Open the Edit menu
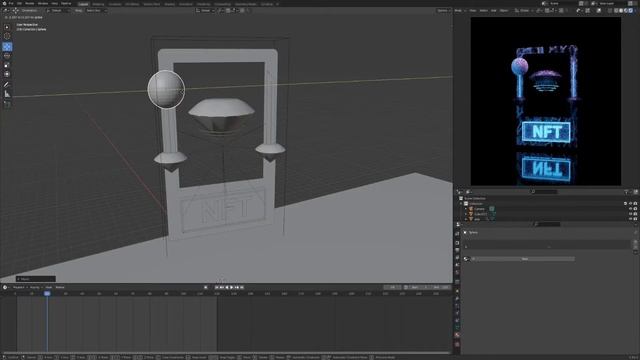 click(x=19, y=3)
